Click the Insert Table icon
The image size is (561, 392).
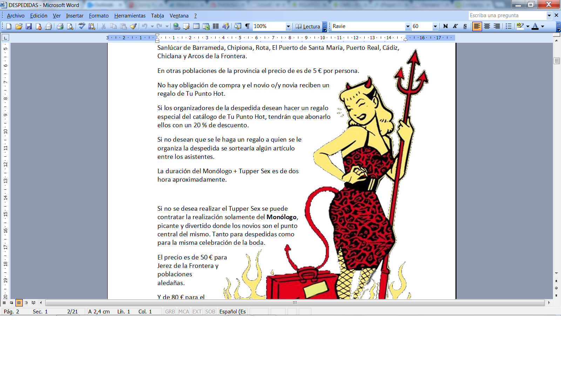[196, 26]
